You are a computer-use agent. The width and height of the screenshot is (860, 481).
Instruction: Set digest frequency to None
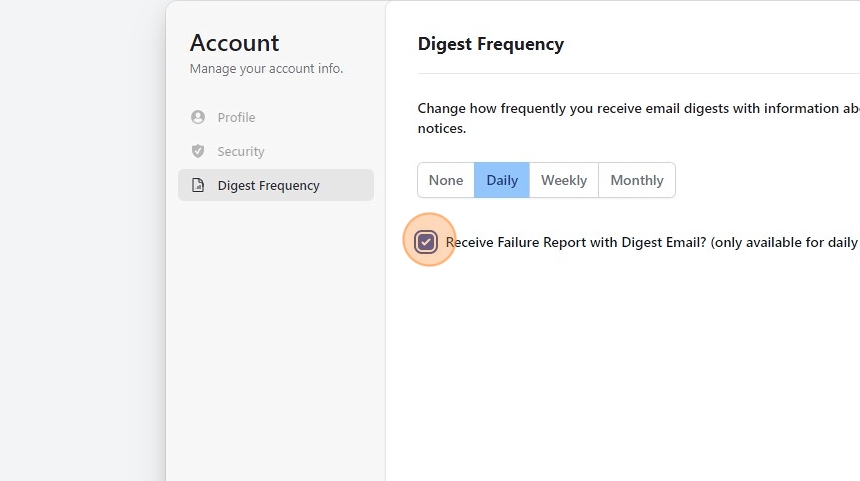pyautogui.click(x=446, y=180)
